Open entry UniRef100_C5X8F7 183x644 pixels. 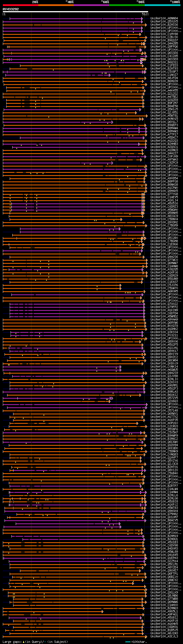tap(164, 72)
